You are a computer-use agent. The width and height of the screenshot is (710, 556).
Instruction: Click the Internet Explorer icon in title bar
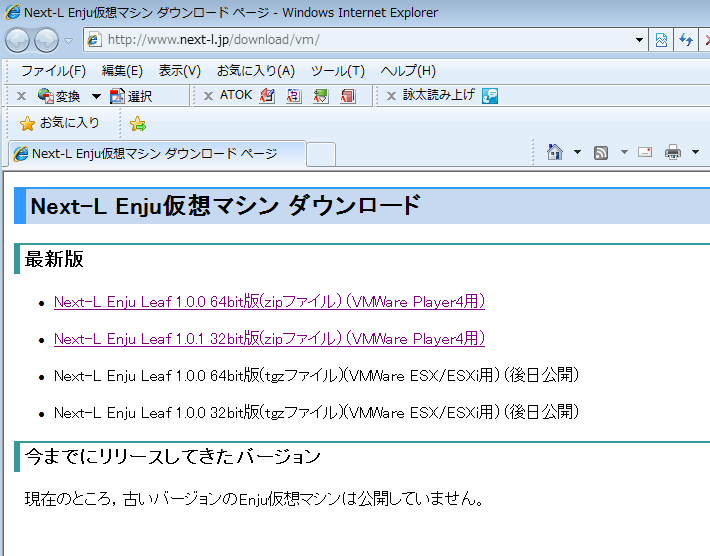coord(12,12)
